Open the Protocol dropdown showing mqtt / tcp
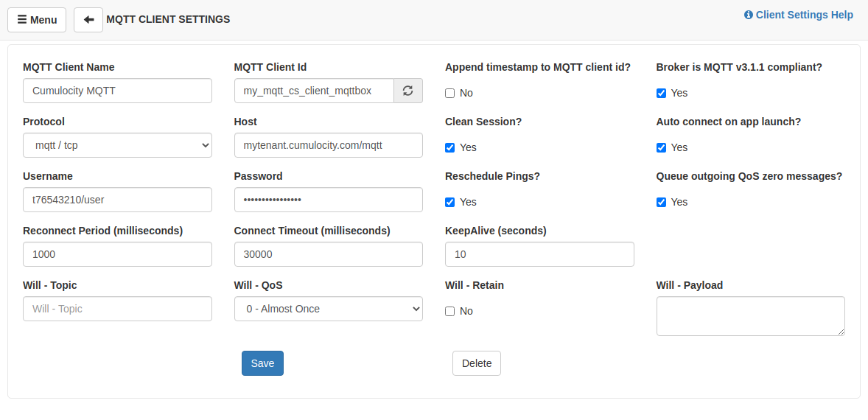This screenshot has height=420, width=868. coord(117,145)
